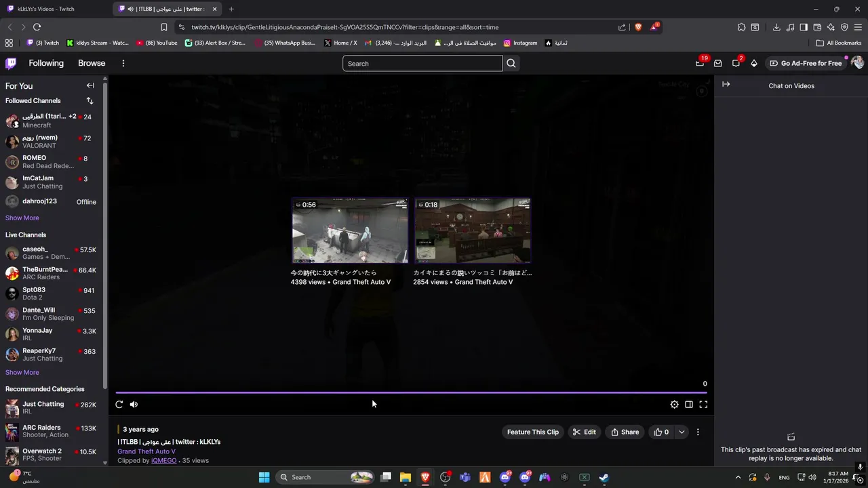The image size is (868, 488).
Task: Open browser extensions puzzle icon
Action: tap(741, 27)
